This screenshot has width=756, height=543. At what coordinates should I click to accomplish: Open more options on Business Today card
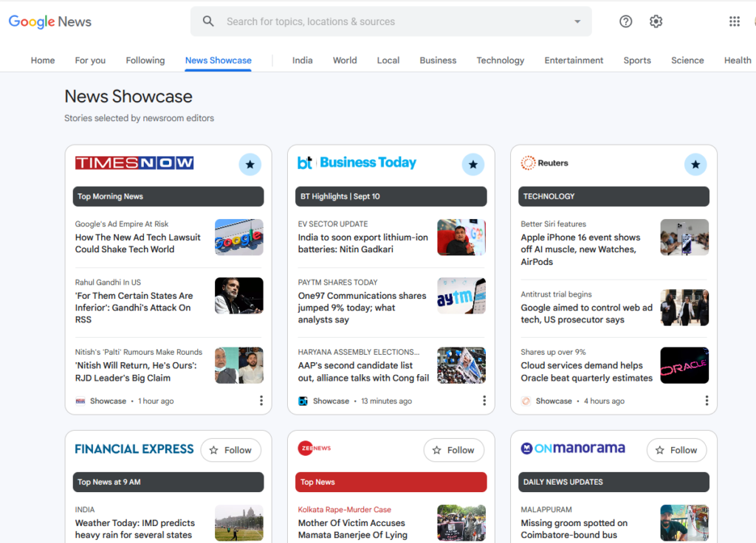[x=484, y=401]
